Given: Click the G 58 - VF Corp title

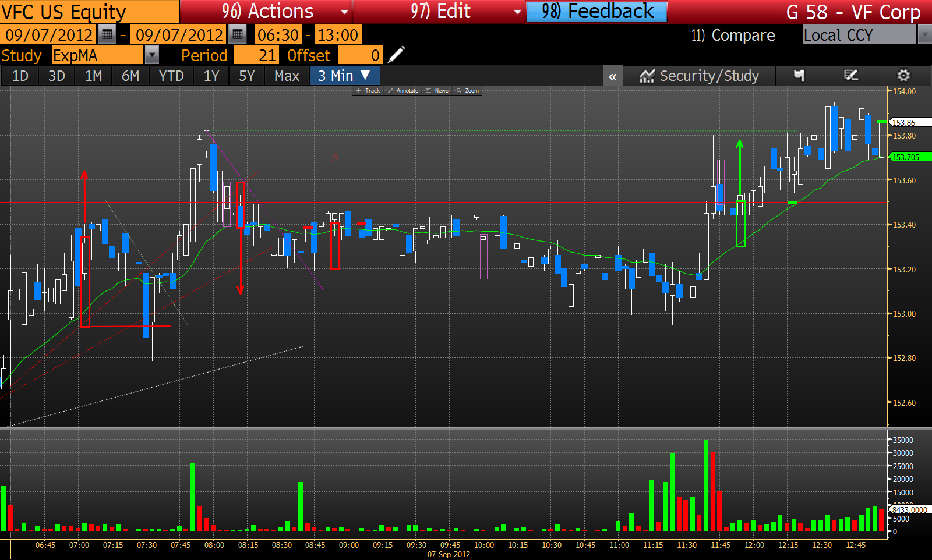Looking at the screenshot, I should [x=853, y=12].
